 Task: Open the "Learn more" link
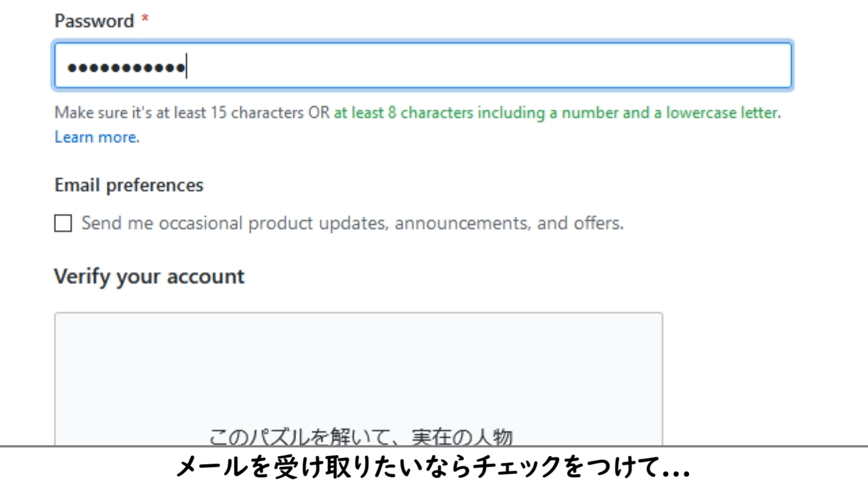pos(97,137)
